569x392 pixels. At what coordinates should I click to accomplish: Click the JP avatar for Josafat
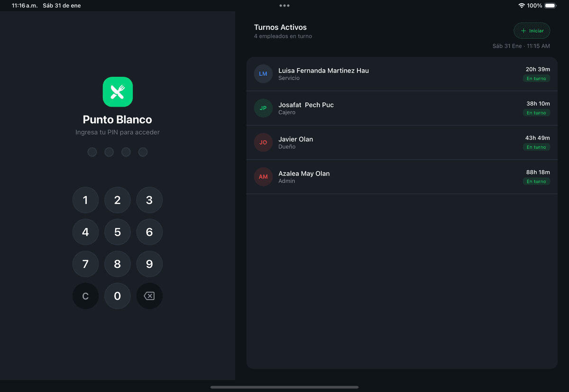[263, 108]
